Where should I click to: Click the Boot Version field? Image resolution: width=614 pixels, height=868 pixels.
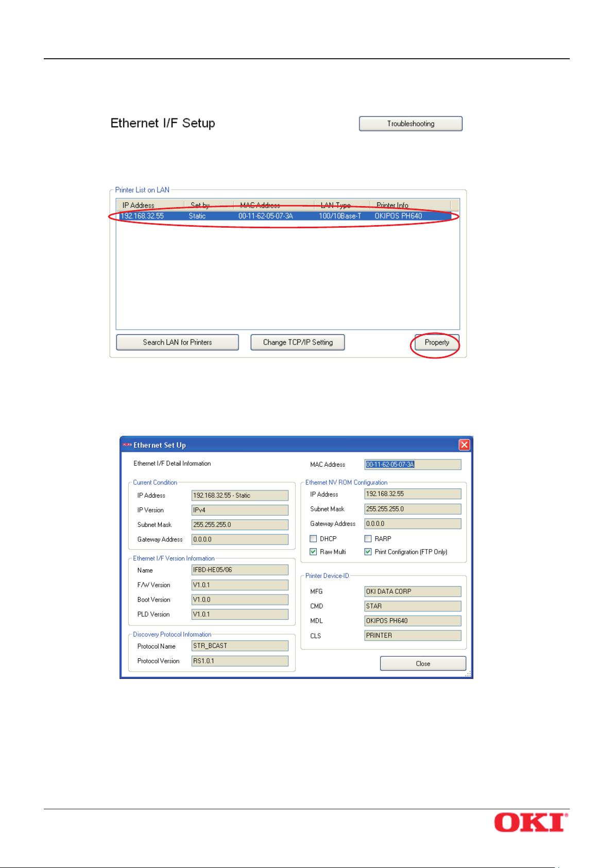click(x=240, y=600)
